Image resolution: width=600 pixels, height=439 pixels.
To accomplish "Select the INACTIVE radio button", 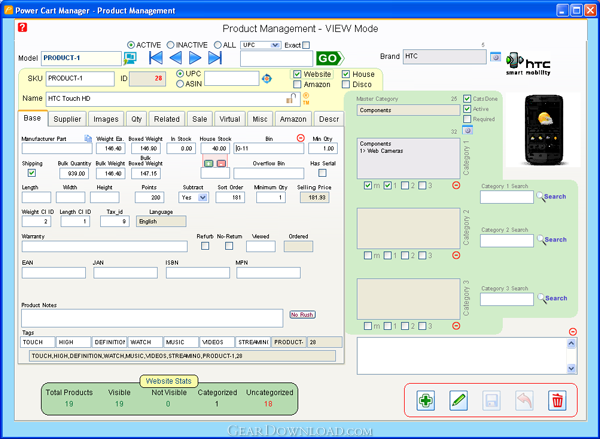I will [x=170, y=45].
